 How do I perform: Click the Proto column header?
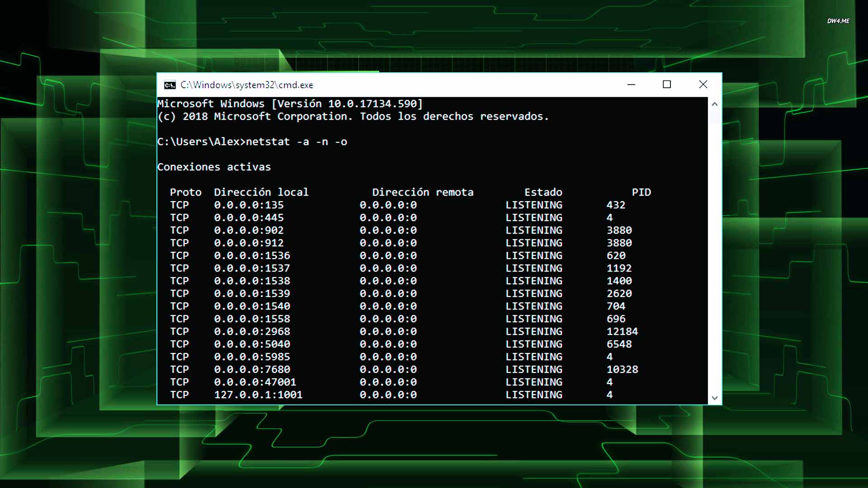pos(186,192)
